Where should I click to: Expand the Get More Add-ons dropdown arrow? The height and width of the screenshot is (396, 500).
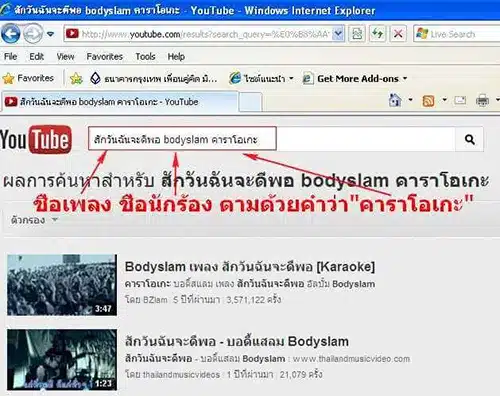[405, 79]
